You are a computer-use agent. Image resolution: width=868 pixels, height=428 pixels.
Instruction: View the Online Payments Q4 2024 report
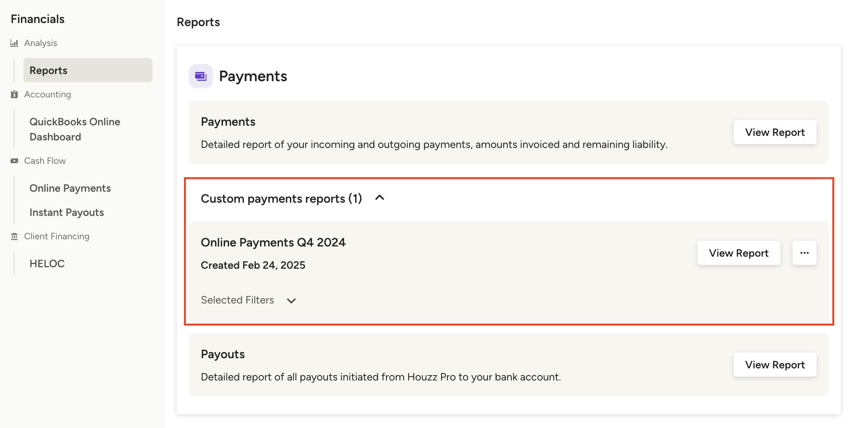point(739,253)
